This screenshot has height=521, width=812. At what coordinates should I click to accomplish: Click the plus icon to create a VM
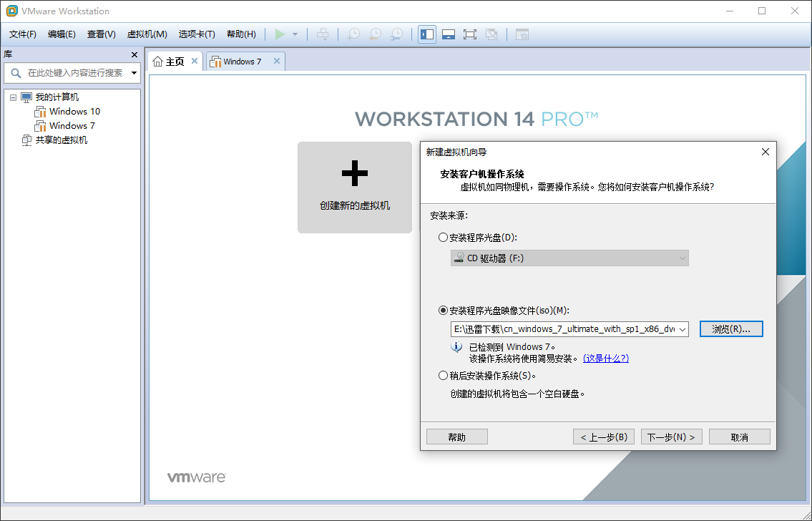click(355, 173)
